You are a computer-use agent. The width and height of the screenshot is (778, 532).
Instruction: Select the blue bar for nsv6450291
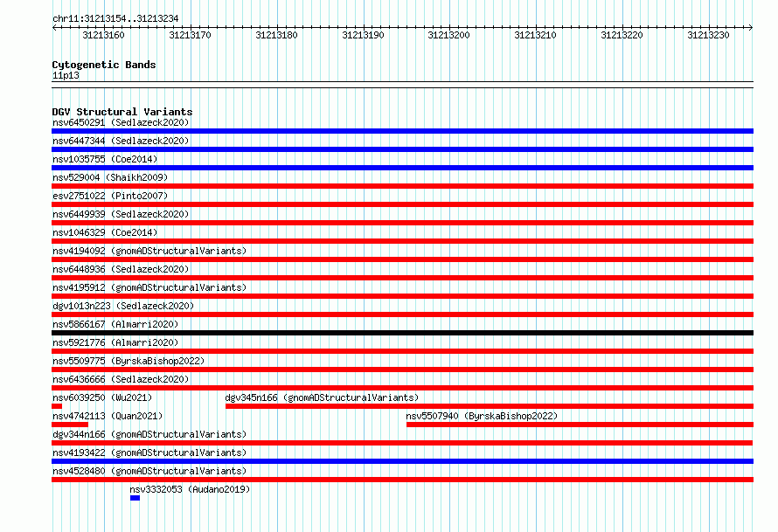pyautogui.click(x=402, y=131)
